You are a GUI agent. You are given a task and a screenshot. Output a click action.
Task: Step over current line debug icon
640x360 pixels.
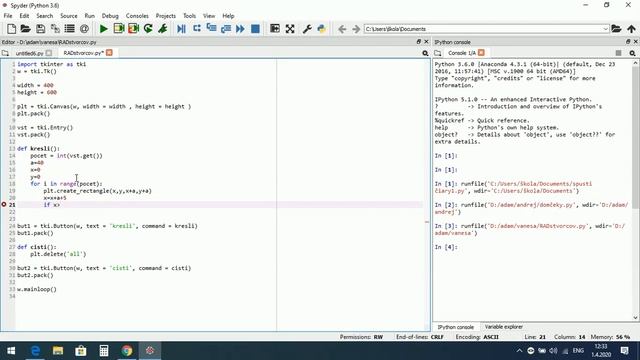(197, 29)
